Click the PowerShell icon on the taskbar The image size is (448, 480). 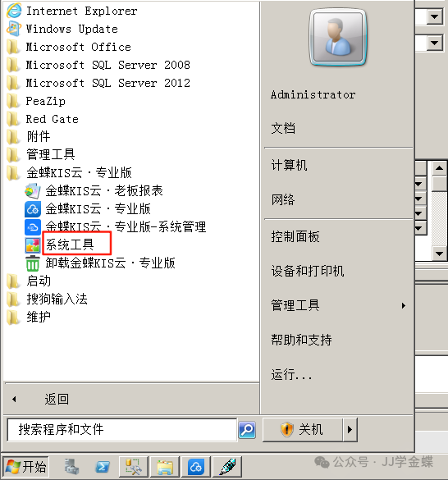103,467
